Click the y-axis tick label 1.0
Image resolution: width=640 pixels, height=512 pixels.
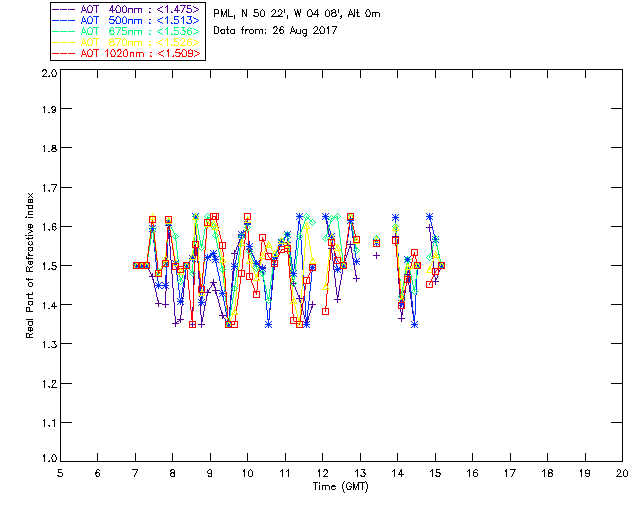pyautogui.click(x=49, y=458)
